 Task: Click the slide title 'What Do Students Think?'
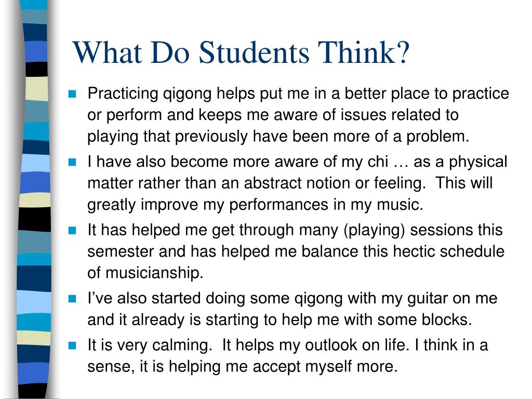241,52
